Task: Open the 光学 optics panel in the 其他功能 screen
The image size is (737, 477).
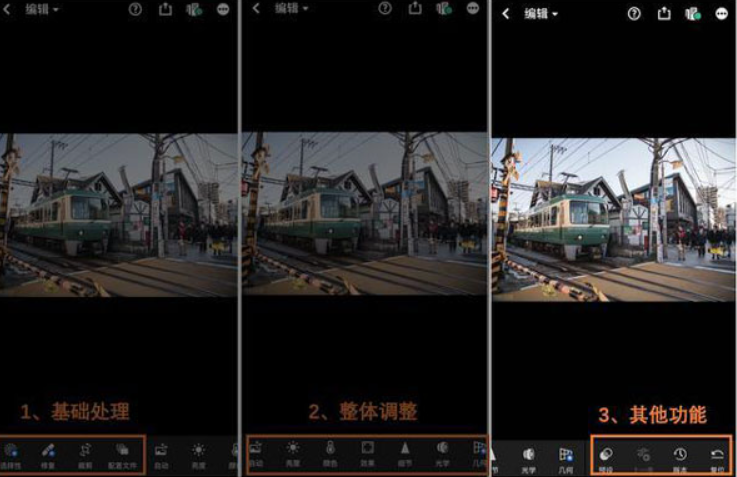Action: 529,460
